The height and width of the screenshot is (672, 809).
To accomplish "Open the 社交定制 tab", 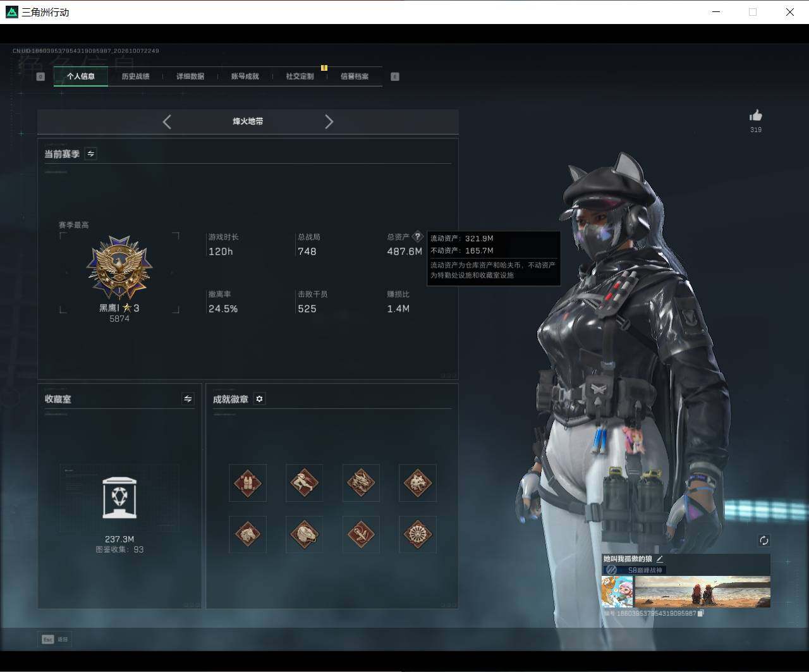I will point(300,76).
